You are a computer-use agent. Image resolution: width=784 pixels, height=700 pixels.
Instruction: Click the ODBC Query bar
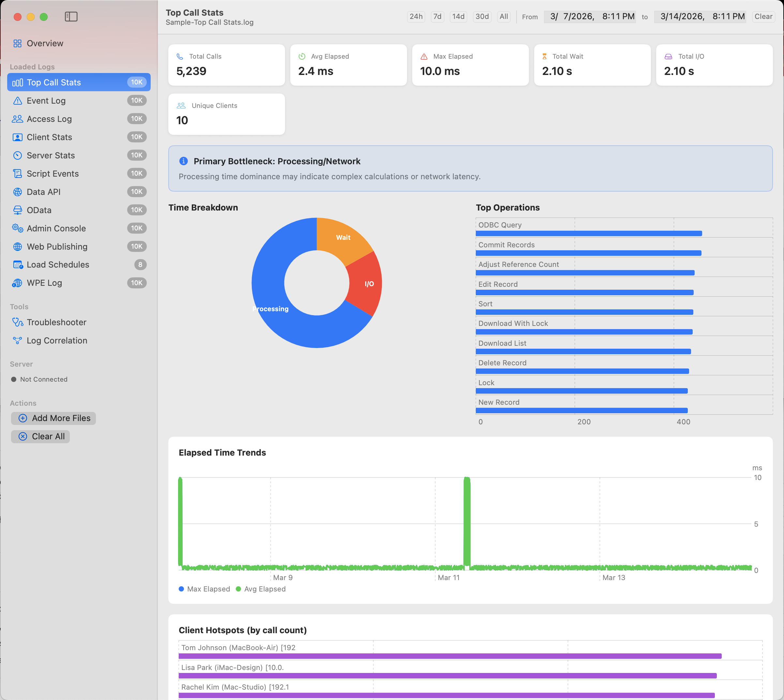[588, 233]
